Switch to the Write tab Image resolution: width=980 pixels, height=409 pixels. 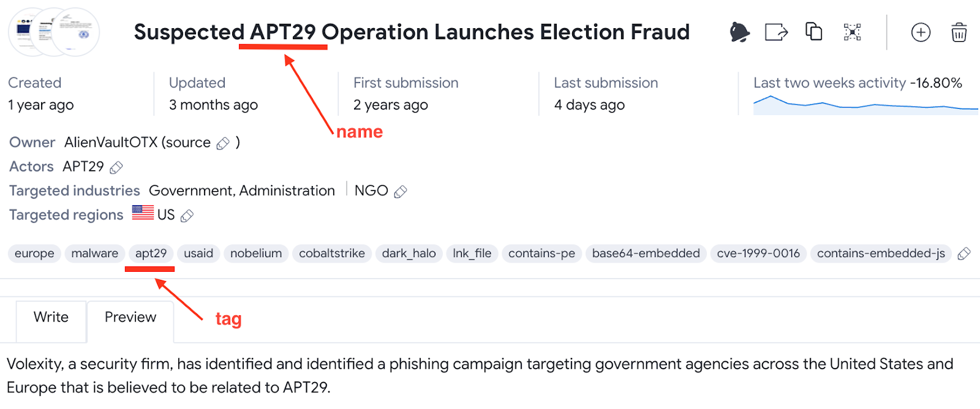[51, 317]
